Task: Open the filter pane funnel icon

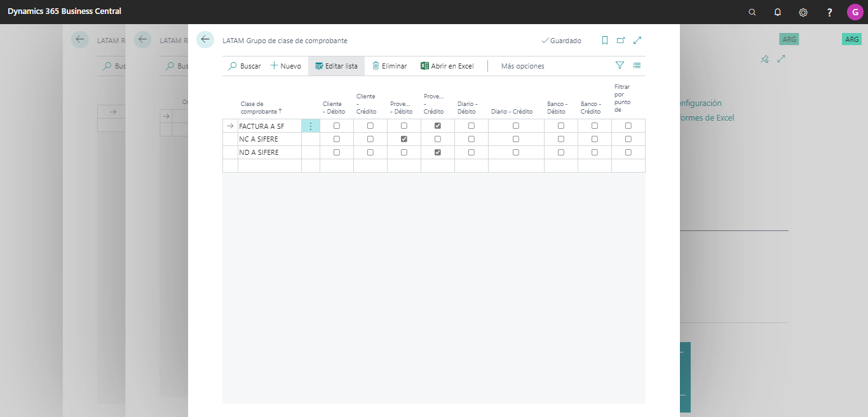Action: (620, 65)
